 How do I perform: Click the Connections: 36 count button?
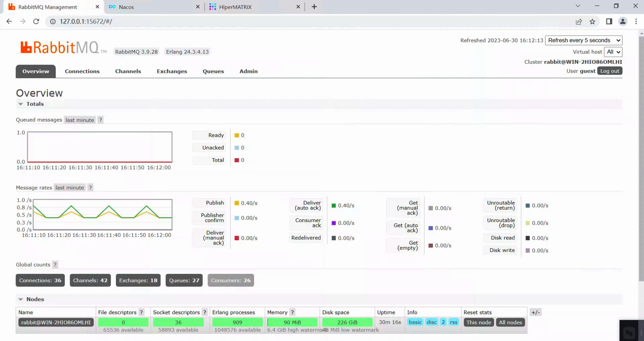[40, 280]
